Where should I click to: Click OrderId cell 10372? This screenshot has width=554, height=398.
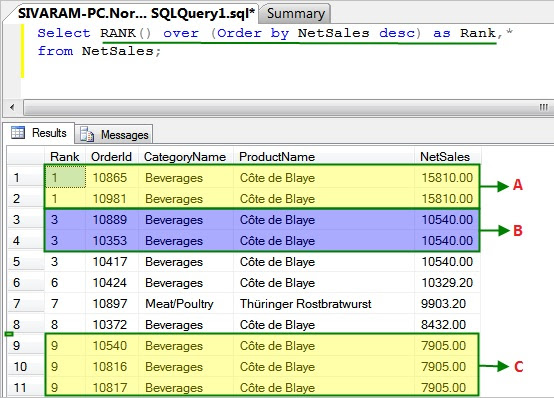coord(112,324)
